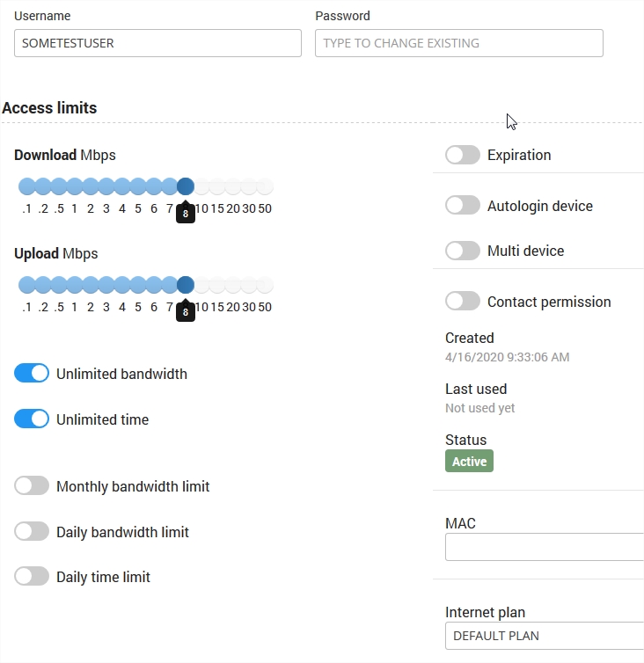This screenshot has height=663, width=644.
Task: Click the Password input field
Action: coord(458,43)
